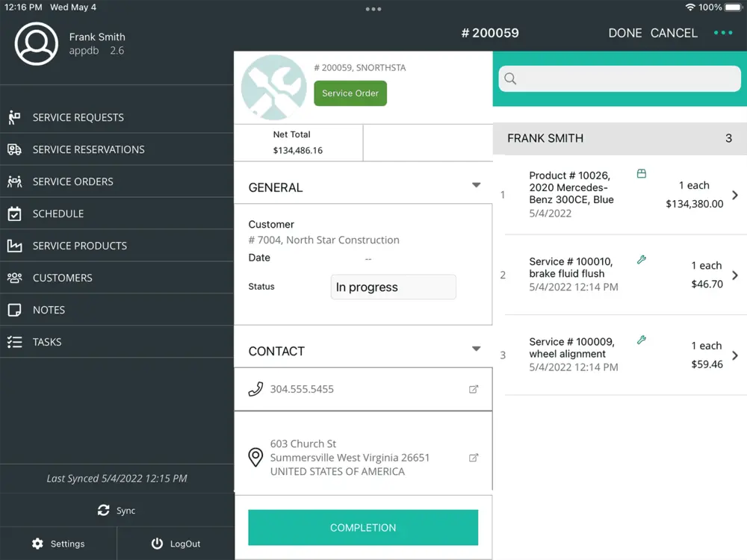
Task: Check battery indicator in status bar
Action: [x=734, y=7]
